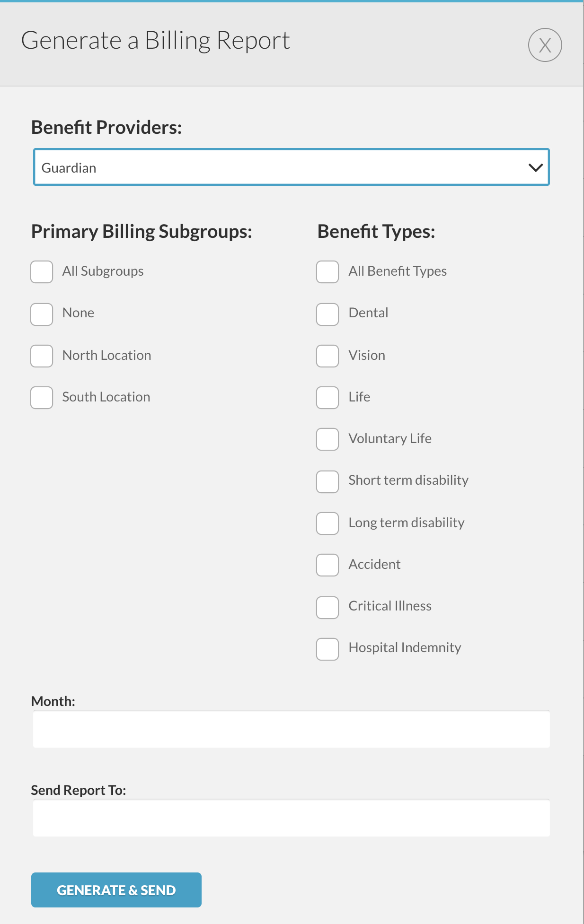Enable the Voluntary Life checkbox
This screenshot has height=924, width=584.
click(x=327, y=439)
